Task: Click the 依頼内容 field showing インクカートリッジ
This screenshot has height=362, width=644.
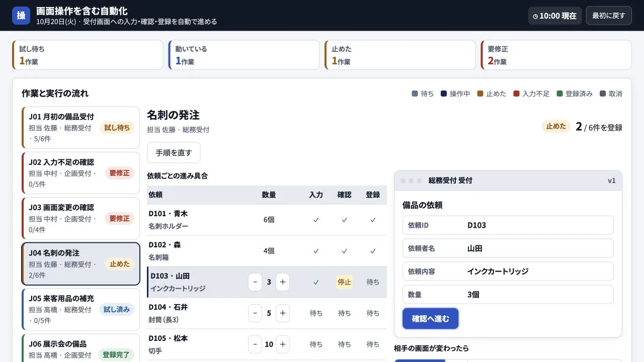Action: point(508,271)
